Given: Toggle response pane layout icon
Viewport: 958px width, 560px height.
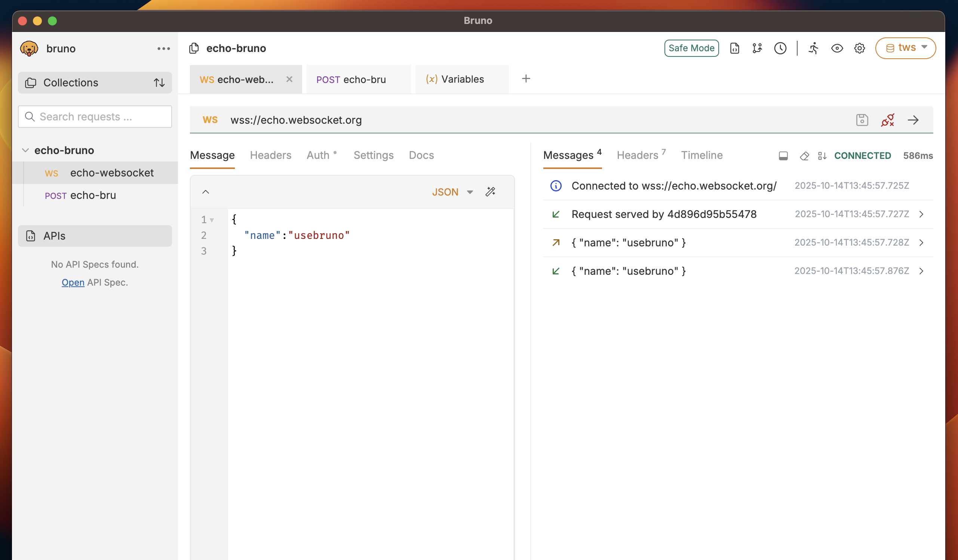Looking at the screenshot, I should pos(783,156).
